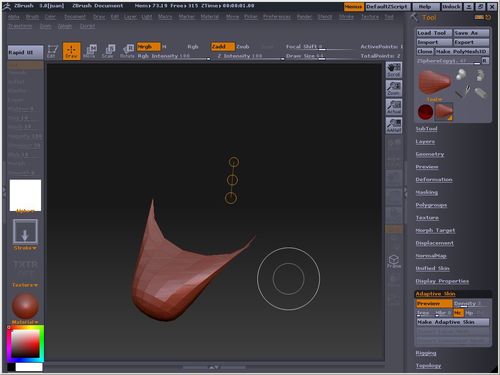Choose the white spheres tool icon in Tool palette
Screen dimensions: 500x375
click(461, 75)
